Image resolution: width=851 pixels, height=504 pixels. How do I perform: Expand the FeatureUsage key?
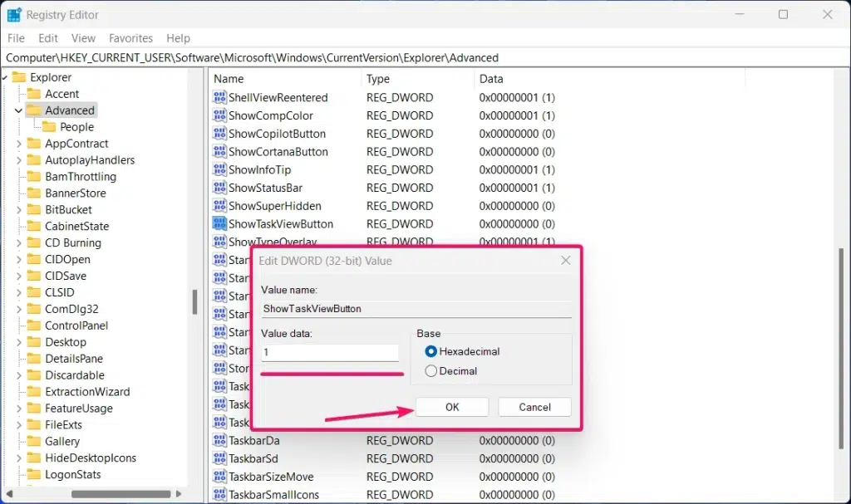pyautogui.click(x=18, y=409)
